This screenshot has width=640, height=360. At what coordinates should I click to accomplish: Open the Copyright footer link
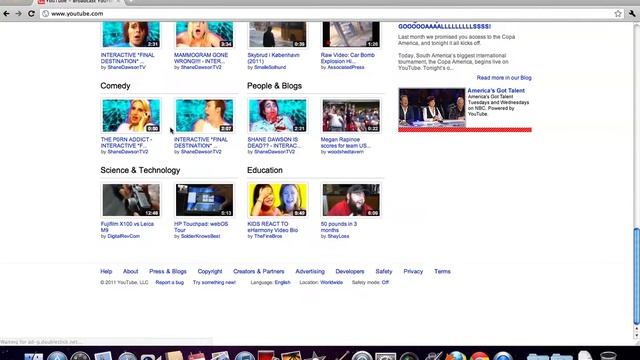(x=210, y=271)
